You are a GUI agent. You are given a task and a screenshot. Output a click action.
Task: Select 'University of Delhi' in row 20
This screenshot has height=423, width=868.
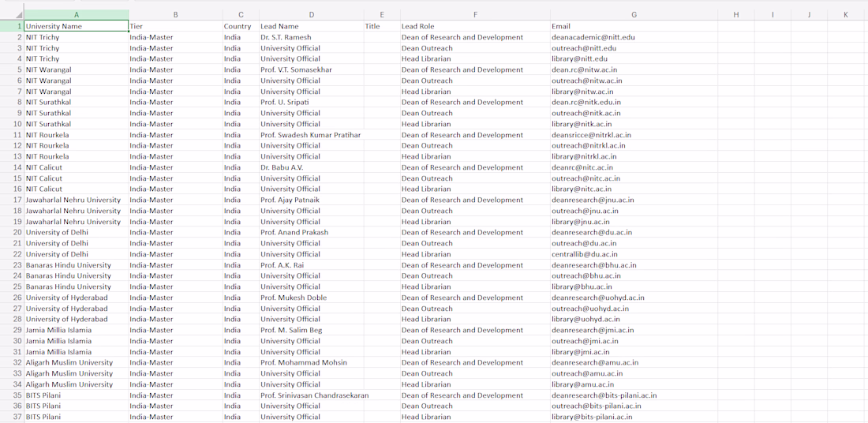[x=77, y=233]
